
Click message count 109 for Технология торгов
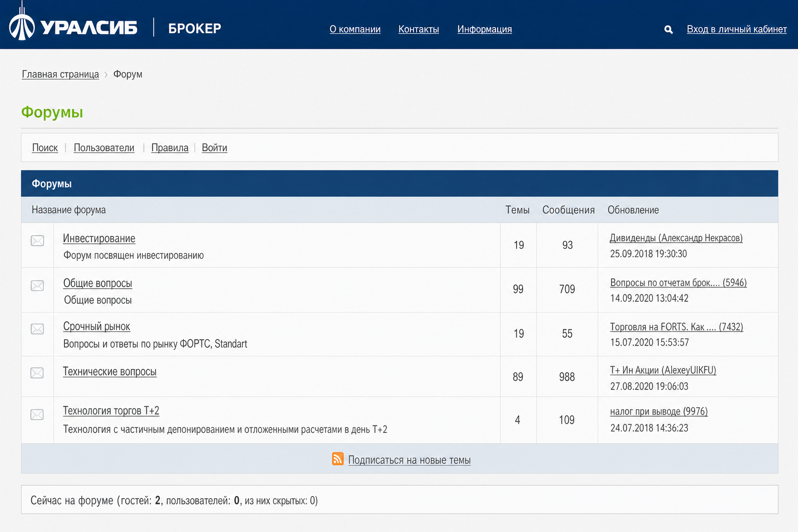[567, 420]
